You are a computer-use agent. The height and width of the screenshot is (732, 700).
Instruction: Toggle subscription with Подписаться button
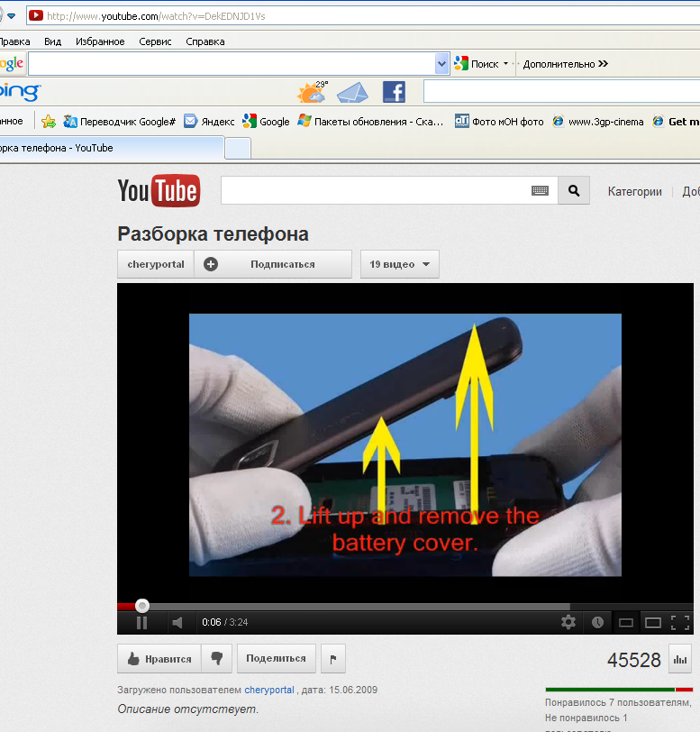point(273,264)
